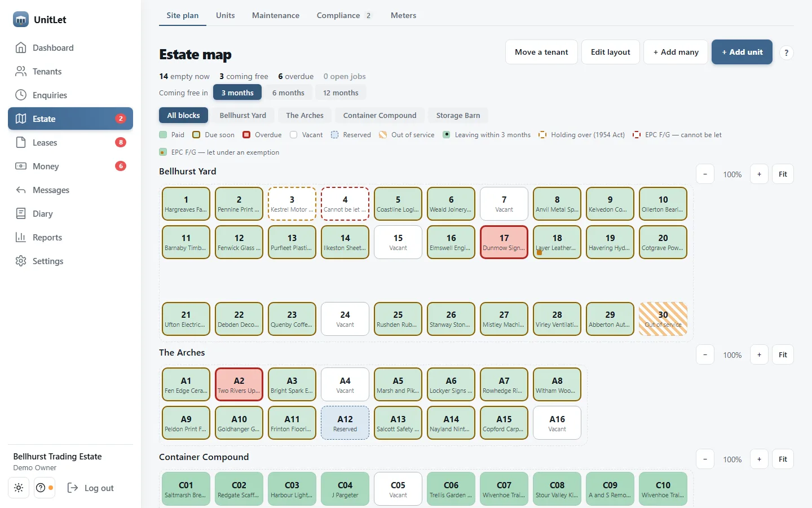Image resolution: width=812 pixels, height=508 pixels.
Task: Select overdue unit 17 Dunmow Sign
Action: (x=504, y=242)
